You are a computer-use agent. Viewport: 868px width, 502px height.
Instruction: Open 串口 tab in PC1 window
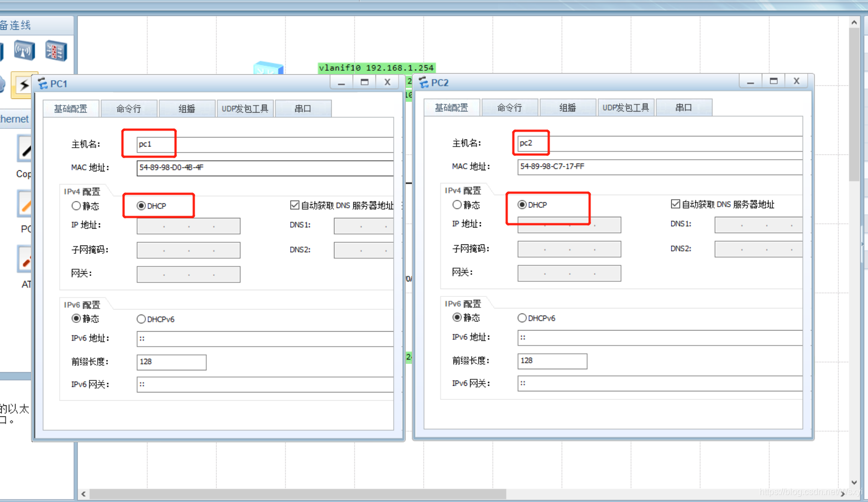point(303,108)
